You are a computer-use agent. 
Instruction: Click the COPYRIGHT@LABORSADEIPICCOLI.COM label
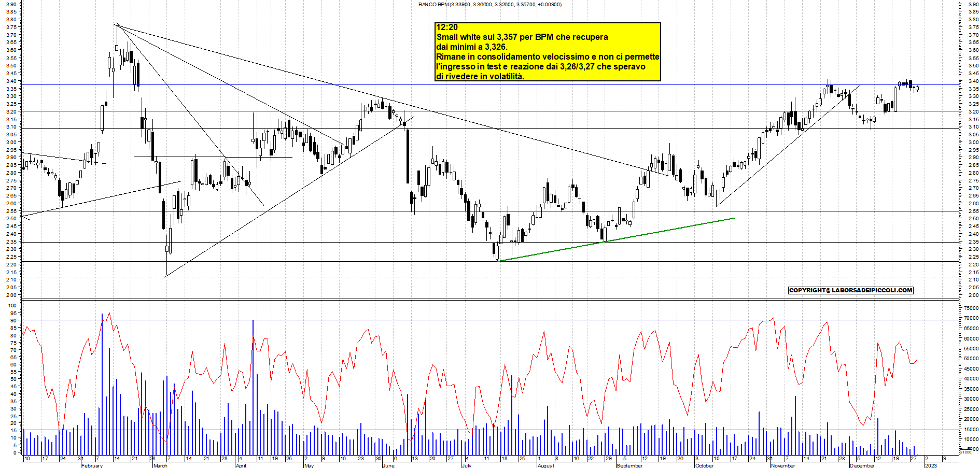pyautogui.click(x=850, y=290)
